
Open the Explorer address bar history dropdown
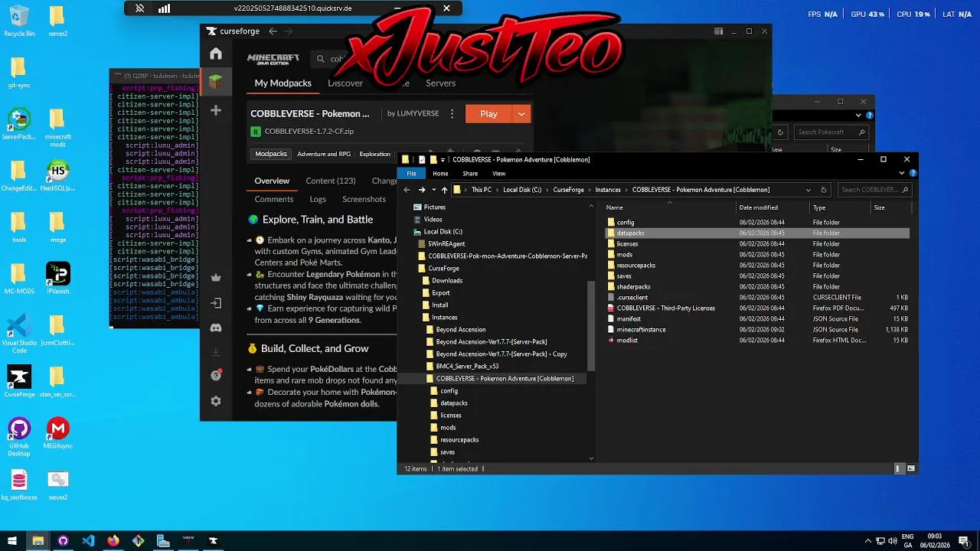tap(808, 190)
